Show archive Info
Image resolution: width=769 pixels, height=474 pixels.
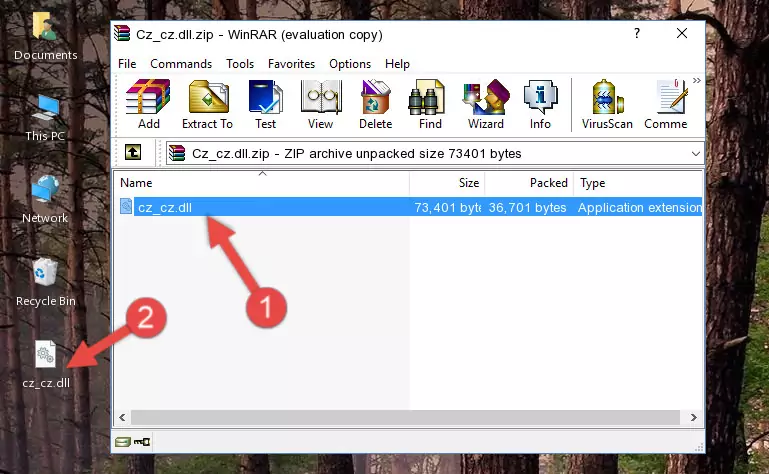coord(540,104)
